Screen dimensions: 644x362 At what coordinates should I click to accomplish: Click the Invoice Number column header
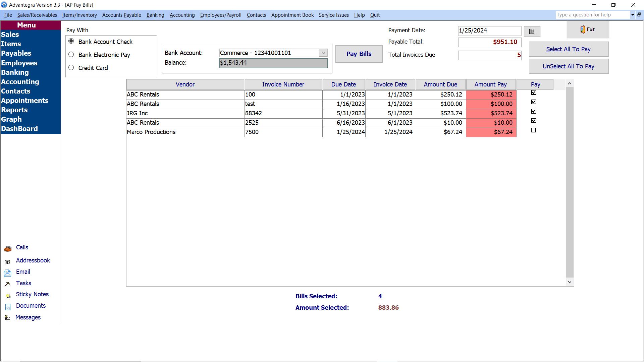(283, 84)
